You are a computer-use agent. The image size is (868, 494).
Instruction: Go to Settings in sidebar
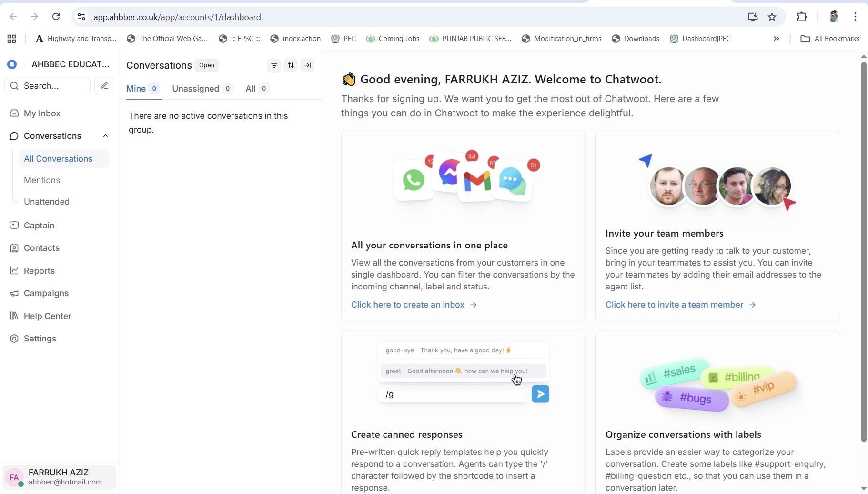[x=40, y=339]
